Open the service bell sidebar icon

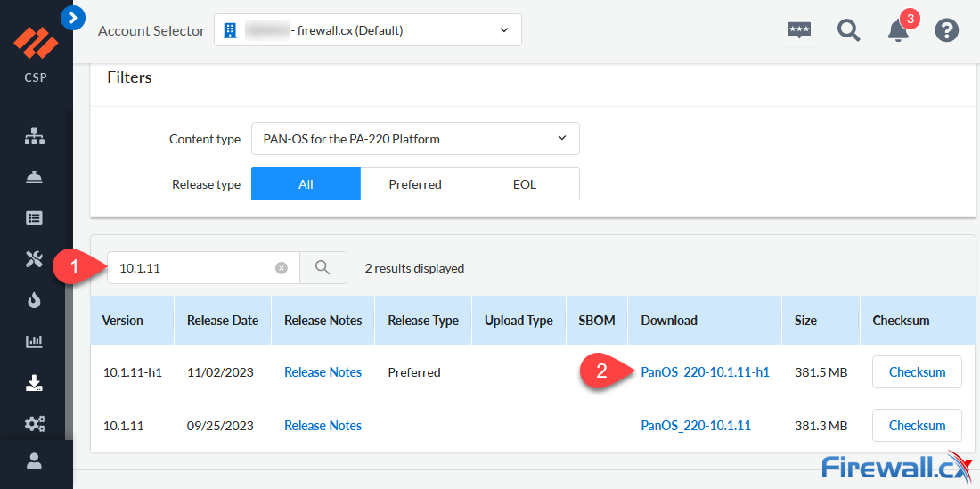pos(35,177)
